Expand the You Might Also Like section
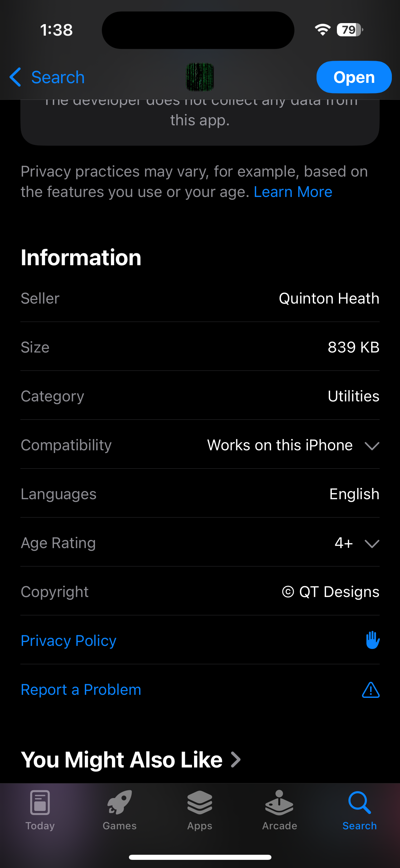This screenshot has width=400, height=868. click(x=235, y=759)
